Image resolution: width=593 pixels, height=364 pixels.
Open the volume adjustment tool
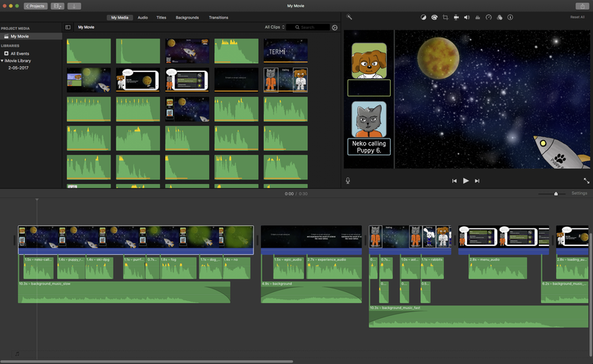pos(467,17)
